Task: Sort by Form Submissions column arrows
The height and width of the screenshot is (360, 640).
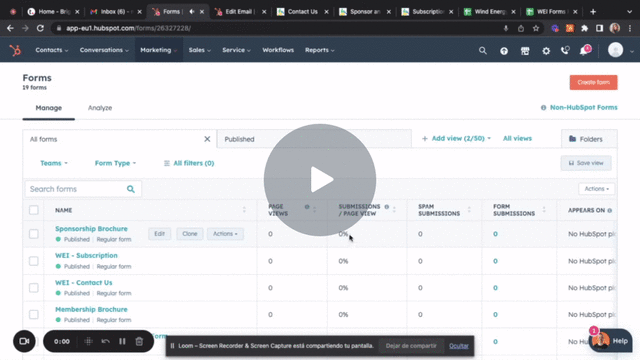Action: (544, 210)
